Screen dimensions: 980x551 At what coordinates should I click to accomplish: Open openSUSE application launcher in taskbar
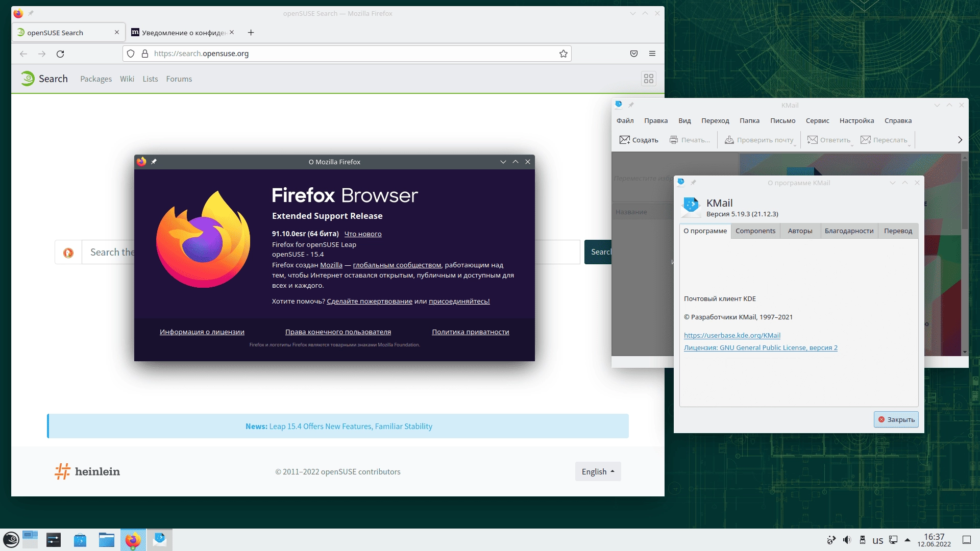click(x=11, y=540)
